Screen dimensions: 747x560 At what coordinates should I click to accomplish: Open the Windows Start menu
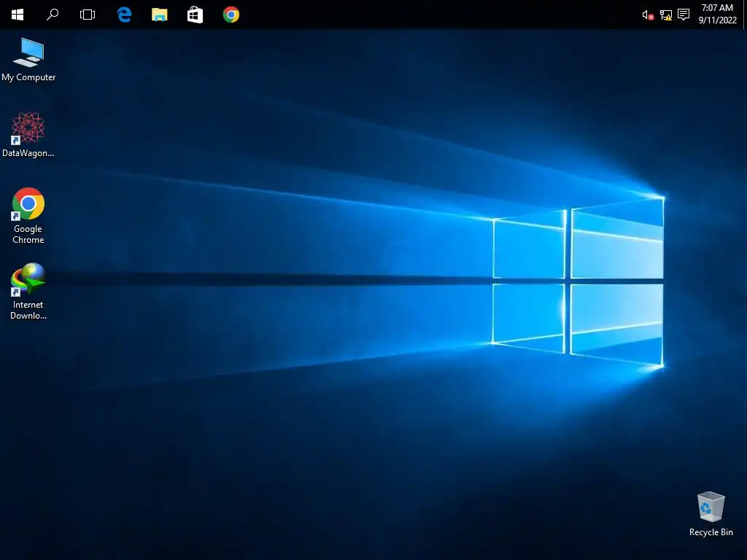18,15
